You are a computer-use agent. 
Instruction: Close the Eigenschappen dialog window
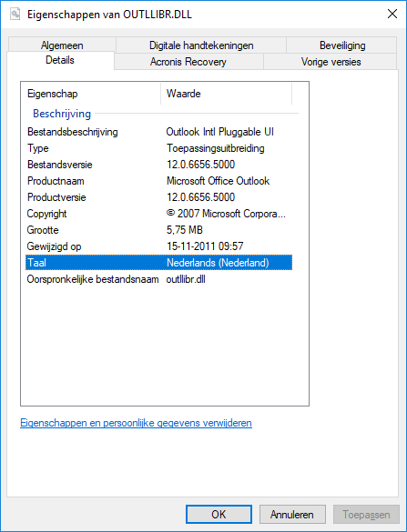click(x=392, y=14)
